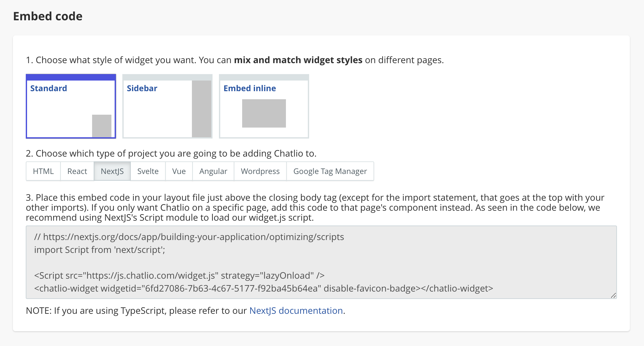Click the Embed code heading
Viewport: 644px width, 346px height.
48,16
